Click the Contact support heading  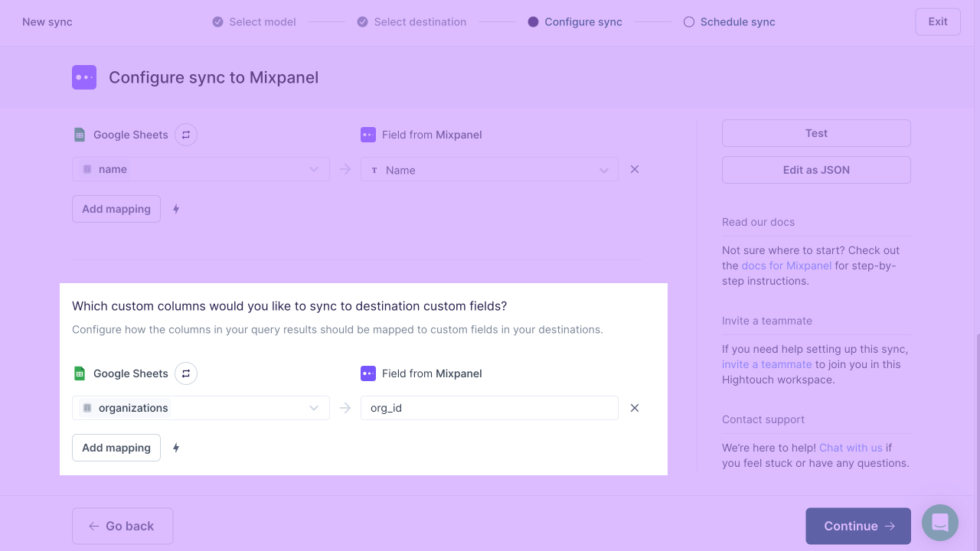tap(763, 419)
